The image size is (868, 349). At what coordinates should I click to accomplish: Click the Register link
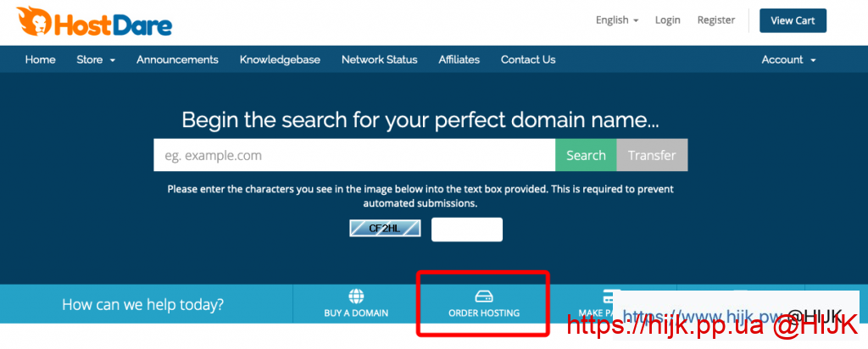pos(716,20)
